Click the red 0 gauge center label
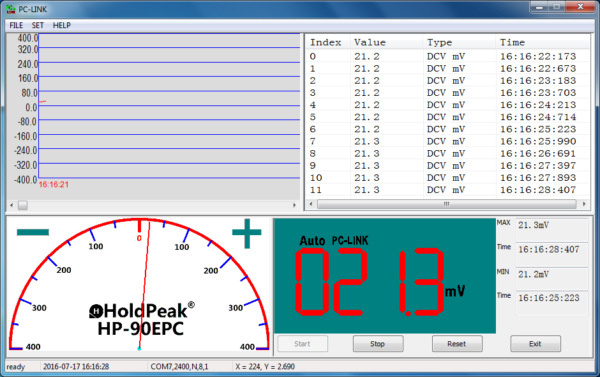Screen dimensions: 600x377 coord(139,238)
